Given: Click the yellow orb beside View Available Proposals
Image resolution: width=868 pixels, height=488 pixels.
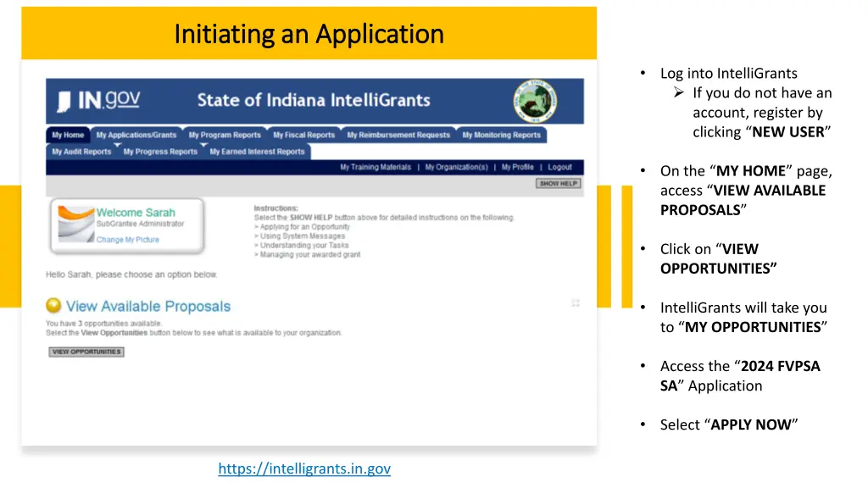Looking at the screenshot, I should [x=53, y=305].
